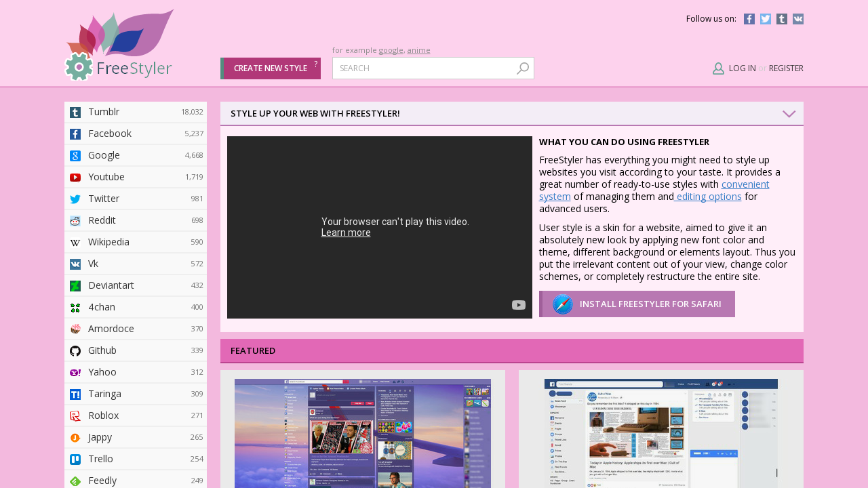
Task: Click the Github octocat icon
Action: tap(75, 351)
